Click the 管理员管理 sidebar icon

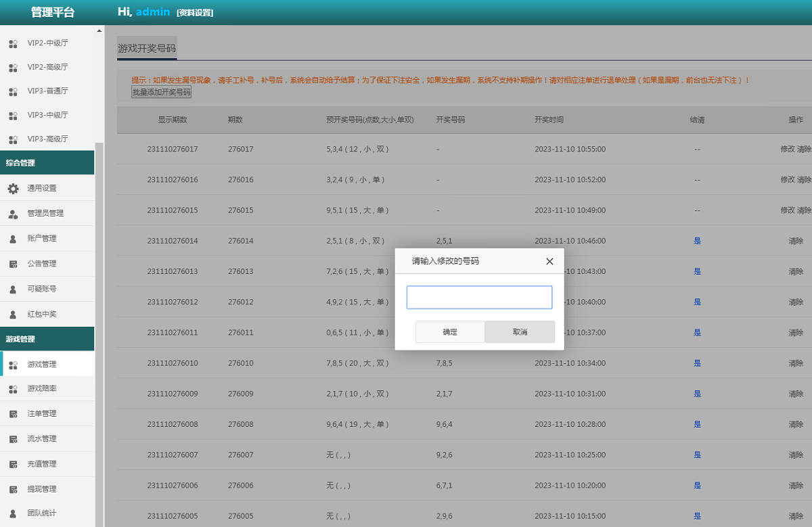[13, 214]
